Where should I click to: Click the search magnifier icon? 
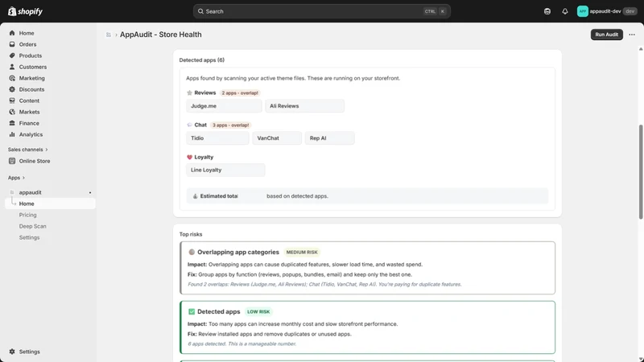click(200, 11)
